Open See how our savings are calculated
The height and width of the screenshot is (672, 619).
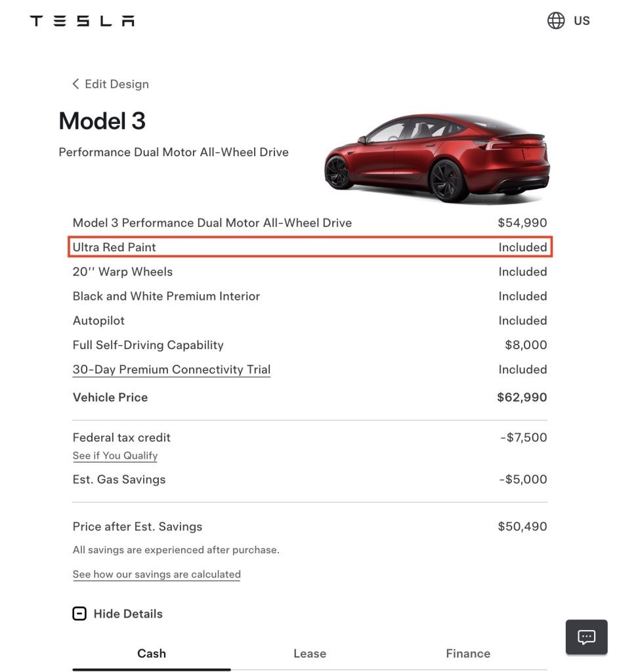pyautogui.click(x=156, y=574)
